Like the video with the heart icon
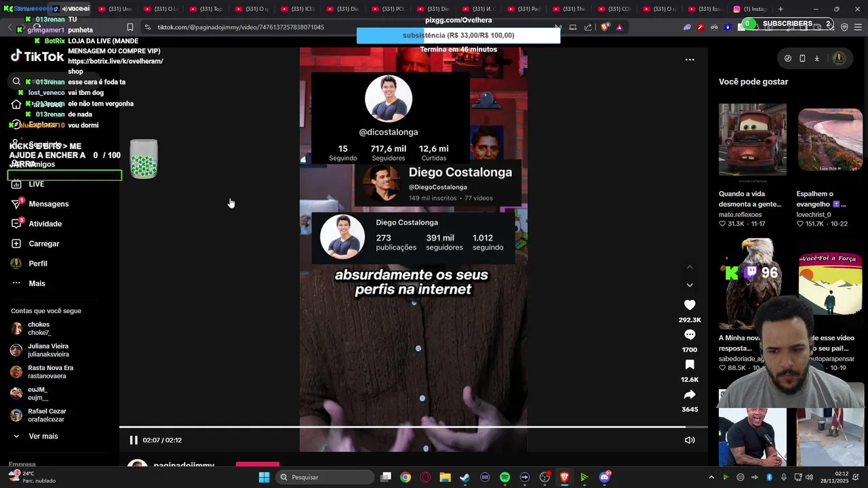868x488 pixels. pos(690,305)
